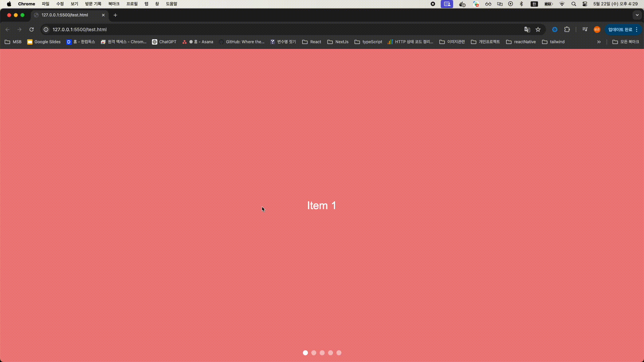Open a new tab with plus icon

tap(115, 15)
